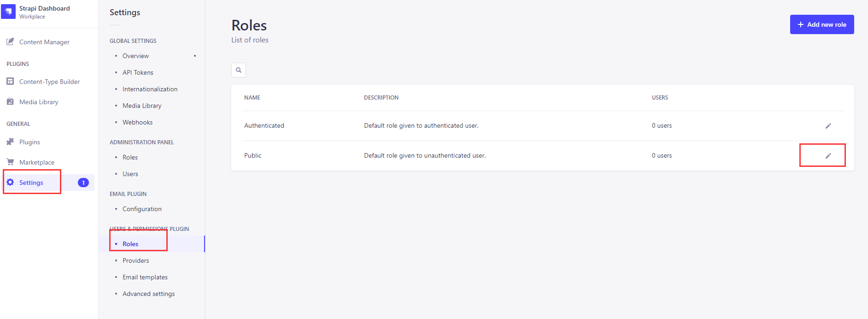The height and width of the screenshot is (319, 868).
Task: Open Providers settings page
Action: coord(135,260)
